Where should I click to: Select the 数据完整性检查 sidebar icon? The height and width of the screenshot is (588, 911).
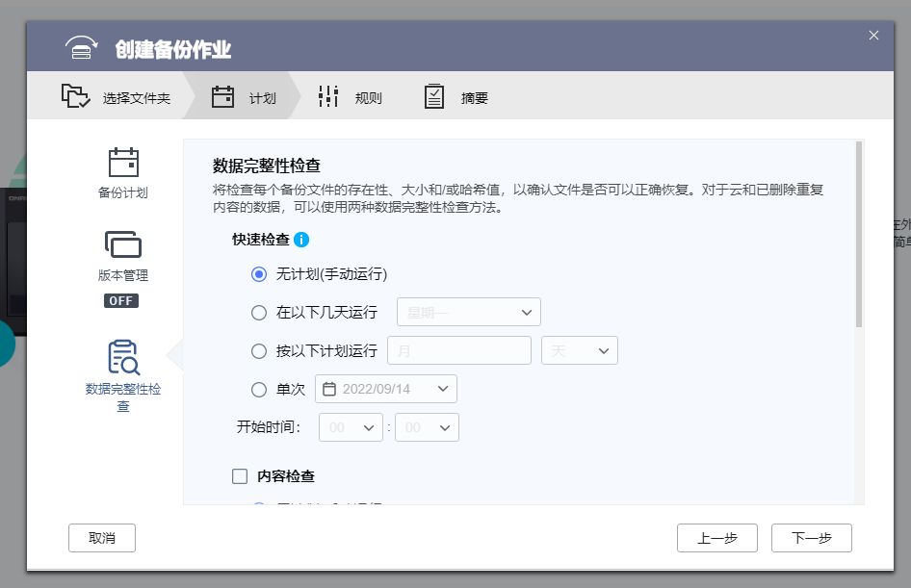point(122,356)
